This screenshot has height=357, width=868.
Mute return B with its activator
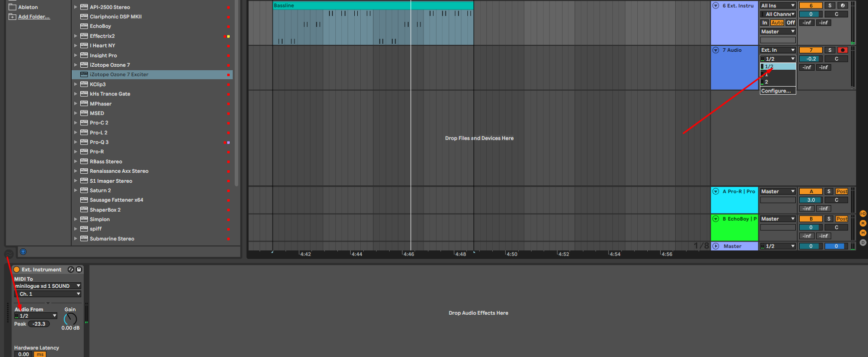coord(811,219)
